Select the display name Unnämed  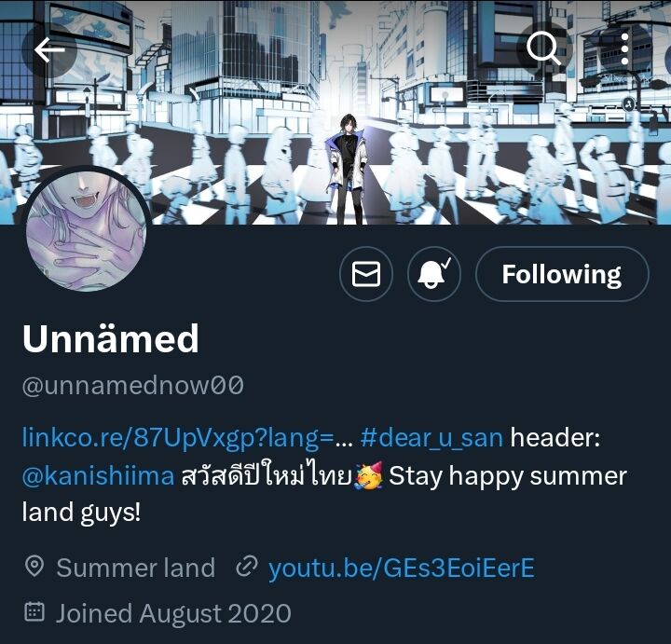click(x=110, y=338)
